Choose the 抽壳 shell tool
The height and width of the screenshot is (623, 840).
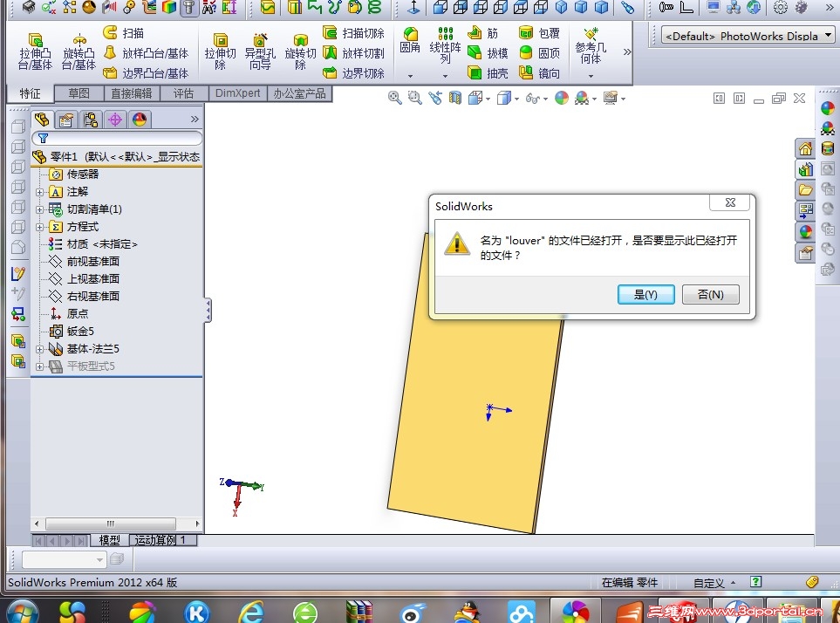pos(488,72)
